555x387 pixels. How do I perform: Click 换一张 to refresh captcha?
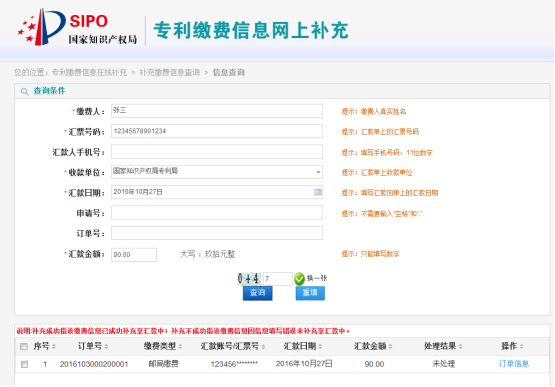click(317, 278)
